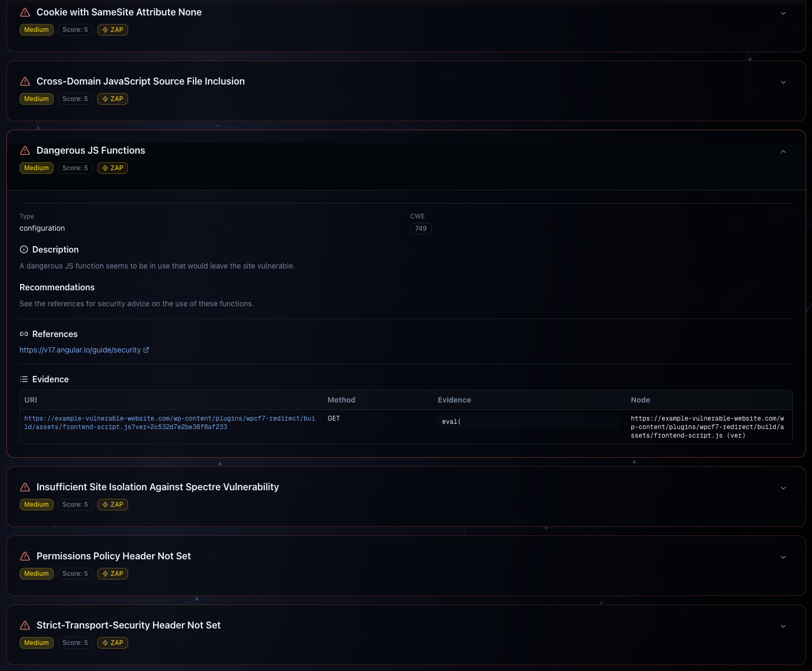812x671 pixels.
Task: Click Cookie with SameSite Attribute None title
Action: [x=119, y=12]
